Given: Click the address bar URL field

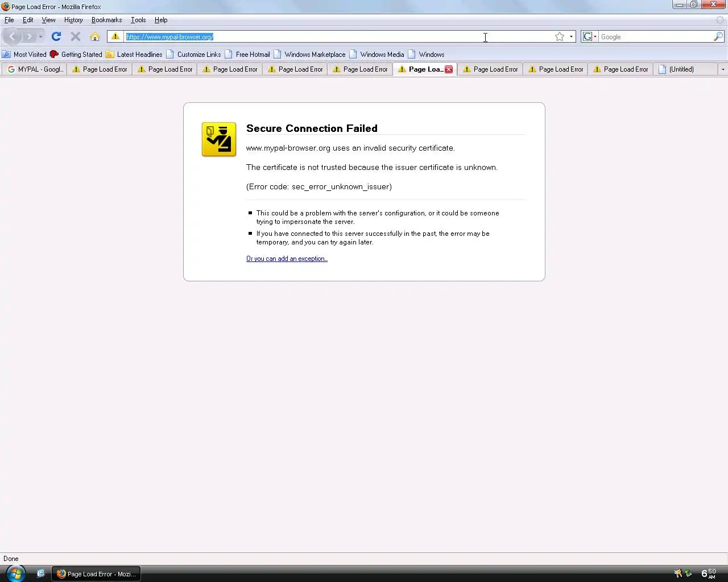Looking at the screenshot, I should point(338,36).
